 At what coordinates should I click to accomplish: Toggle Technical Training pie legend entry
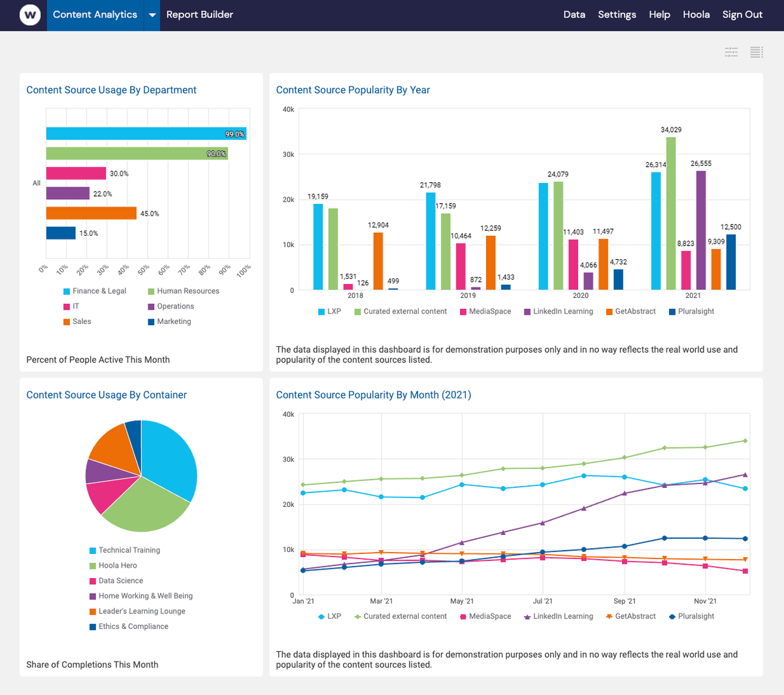click(125, 551)
